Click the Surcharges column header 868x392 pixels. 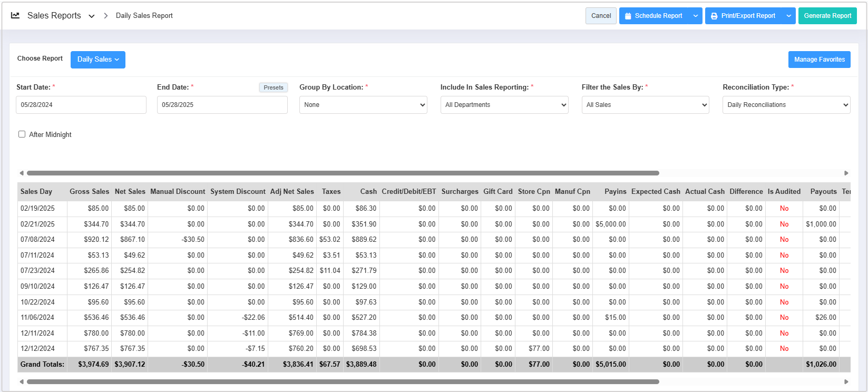460,192
